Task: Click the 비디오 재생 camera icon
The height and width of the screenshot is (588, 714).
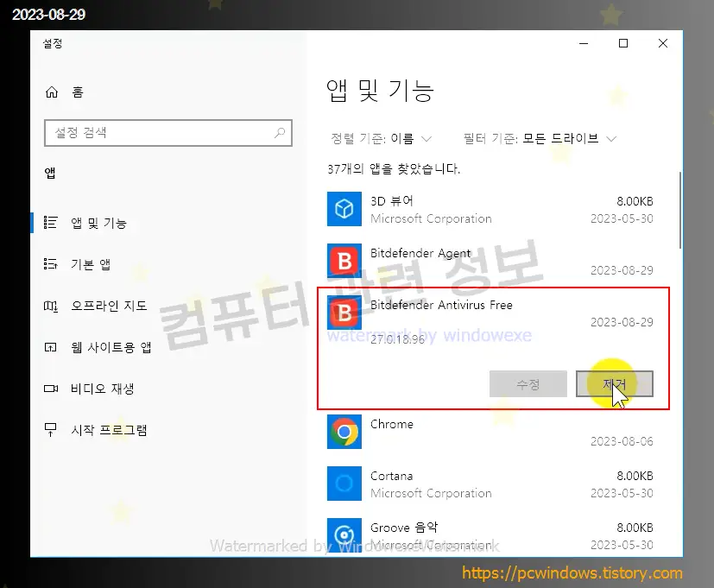Action: coord(51,389)
